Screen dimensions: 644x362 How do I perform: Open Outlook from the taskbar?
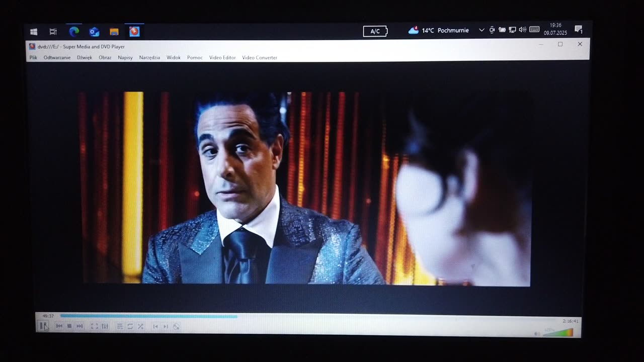[x=94, y=32]
